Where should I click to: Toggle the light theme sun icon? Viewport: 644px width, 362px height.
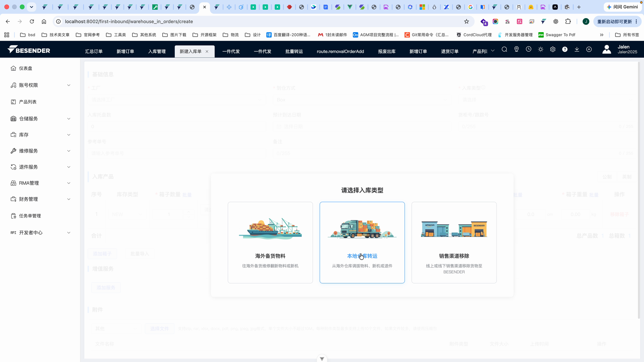click(x=541, y=50)
